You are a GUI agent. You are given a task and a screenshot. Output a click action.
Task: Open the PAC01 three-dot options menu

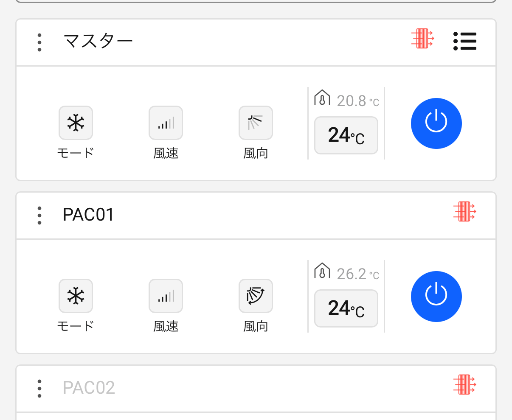[39, 216]
